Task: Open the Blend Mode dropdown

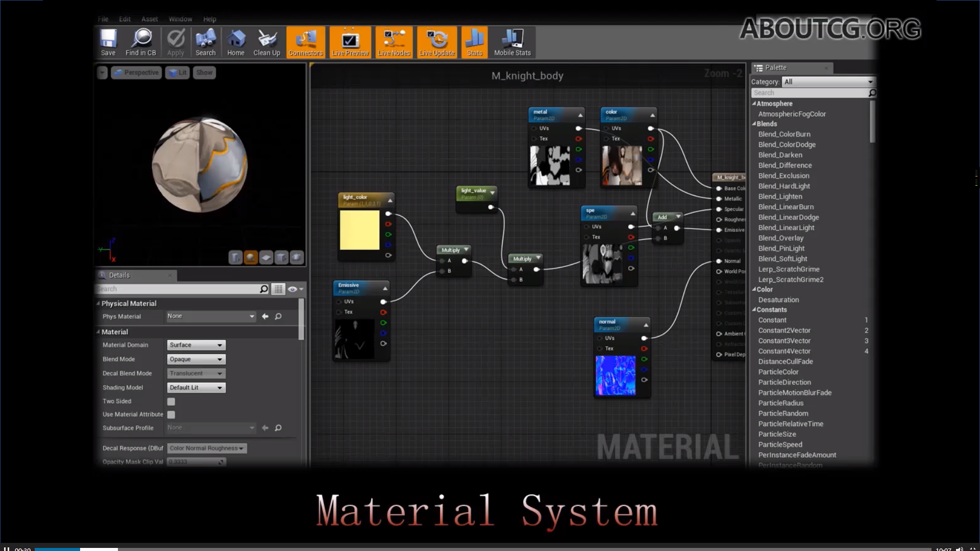Action: click(x=196, y=359)
